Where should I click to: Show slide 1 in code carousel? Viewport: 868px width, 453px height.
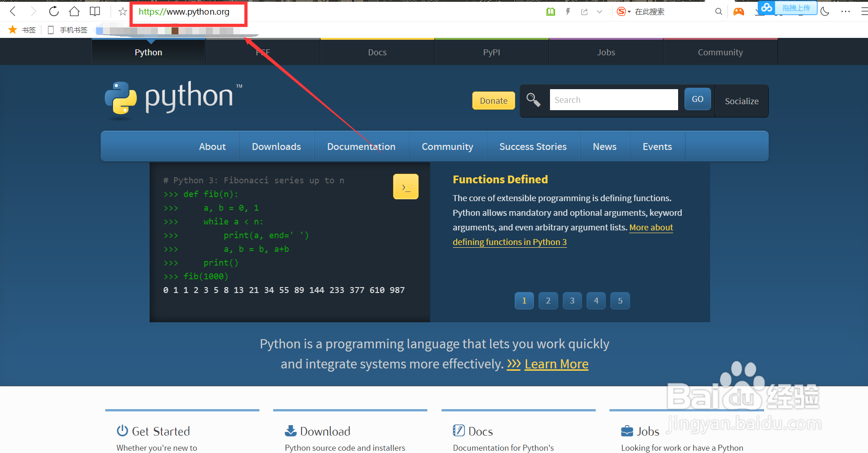(524, 301)
